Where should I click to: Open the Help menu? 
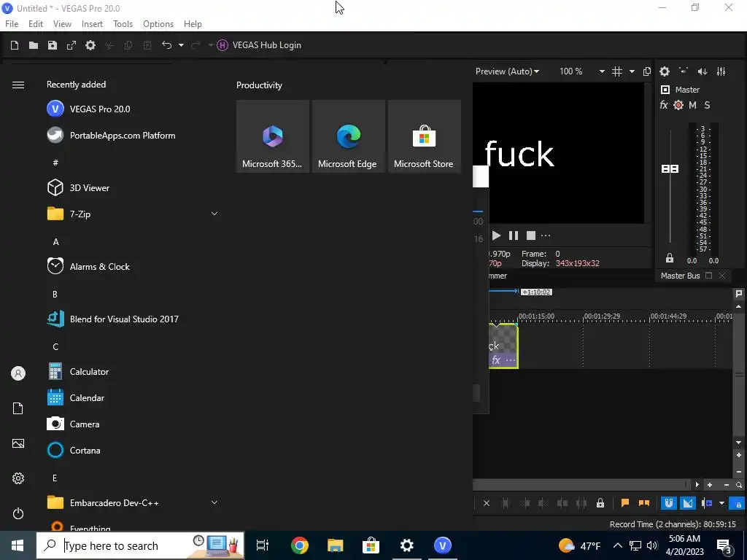193,24
